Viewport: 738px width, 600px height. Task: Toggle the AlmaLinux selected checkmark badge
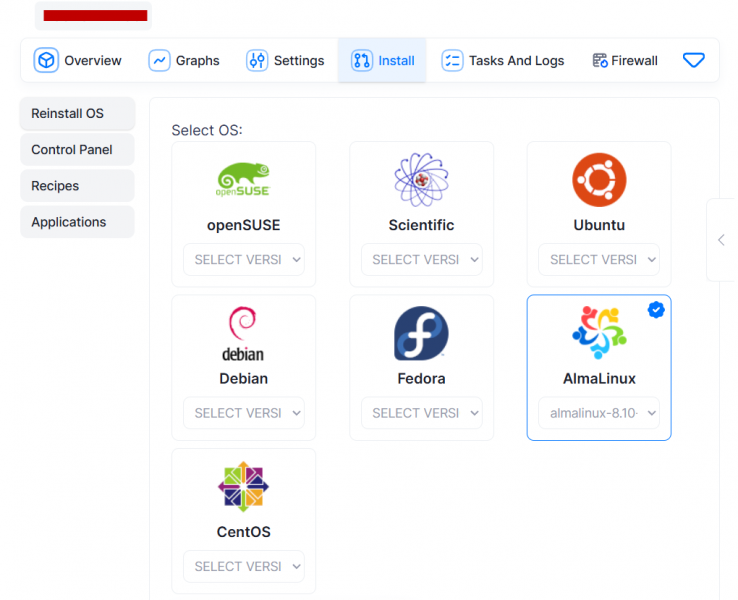click(656, 310)
